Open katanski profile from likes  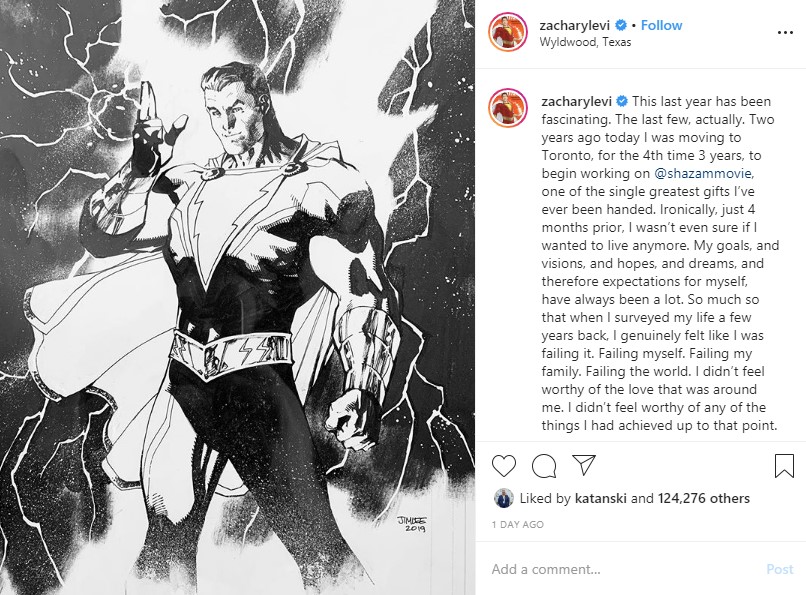pos(600,498)
